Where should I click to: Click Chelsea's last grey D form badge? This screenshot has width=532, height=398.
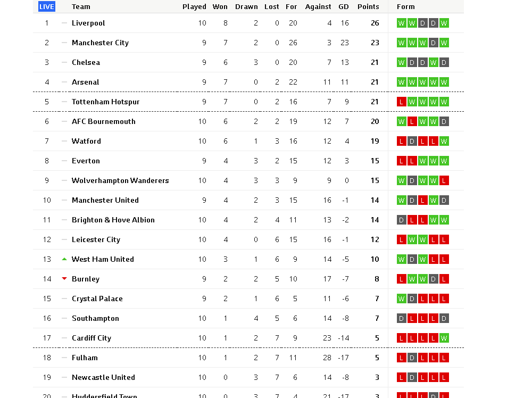click(444, 62)
